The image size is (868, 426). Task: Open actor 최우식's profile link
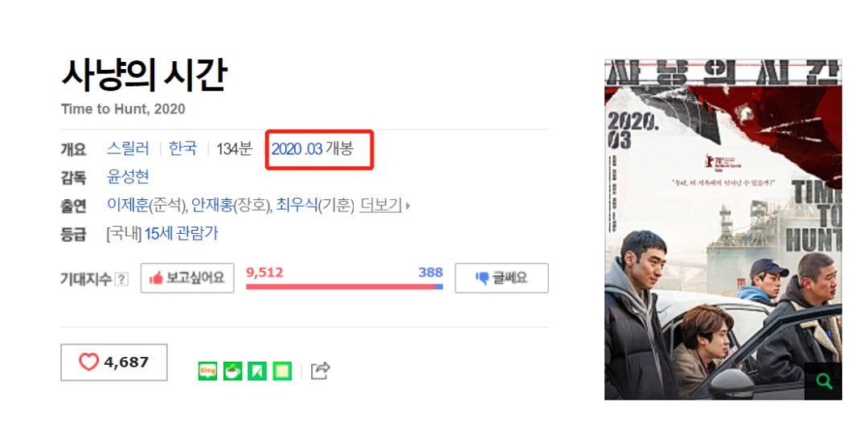[x=297, y=206]
